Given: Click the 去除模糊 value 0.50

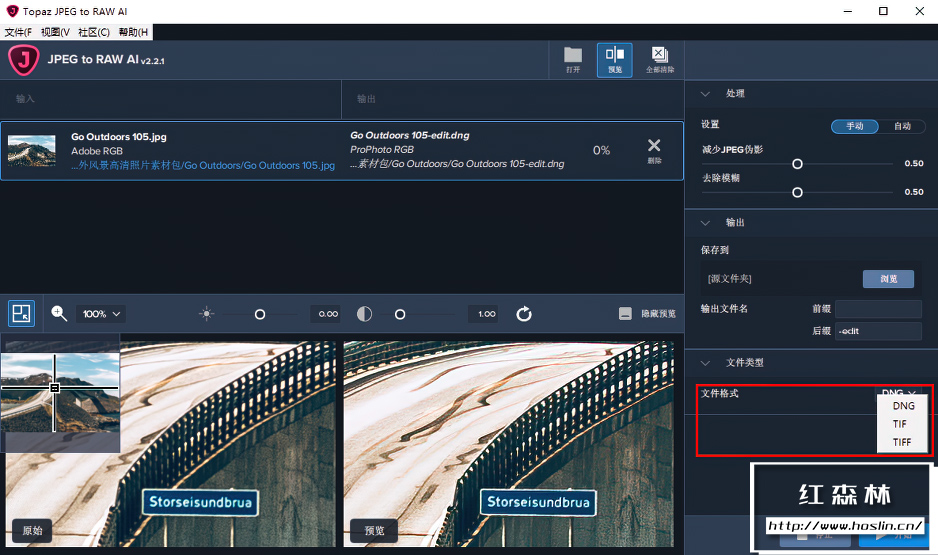Looking at the screenshot, I should pos(913,192).
